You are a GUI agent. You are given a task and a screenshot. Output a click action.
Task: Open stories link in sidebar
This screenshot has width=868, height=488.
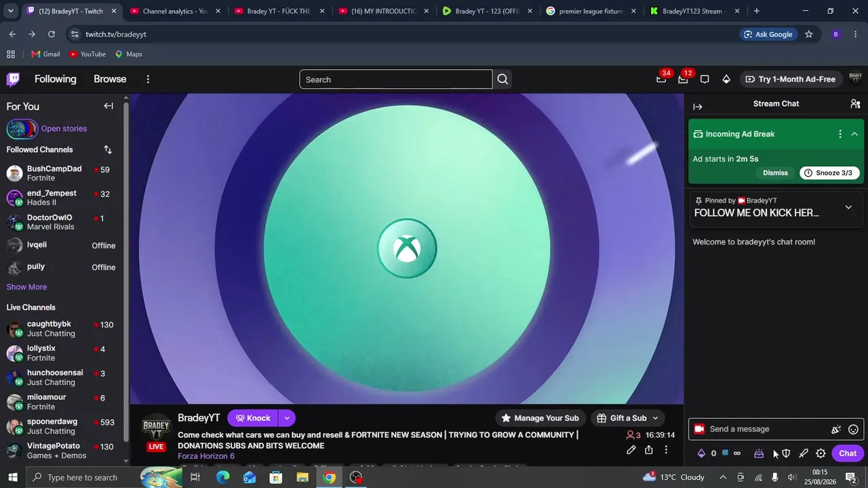pyautogui.click(x=64, y=129)
